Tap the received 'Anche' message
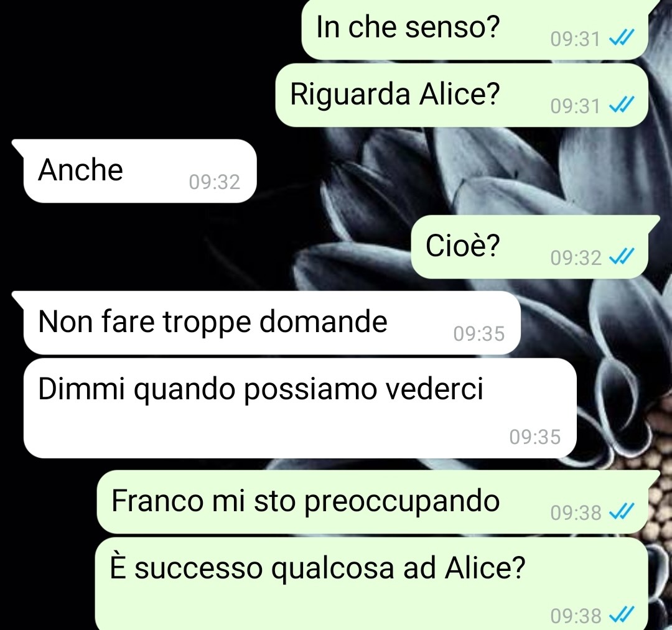Image resolution: width=672 pixels, height=630 pixels. (x=140, y=171)
